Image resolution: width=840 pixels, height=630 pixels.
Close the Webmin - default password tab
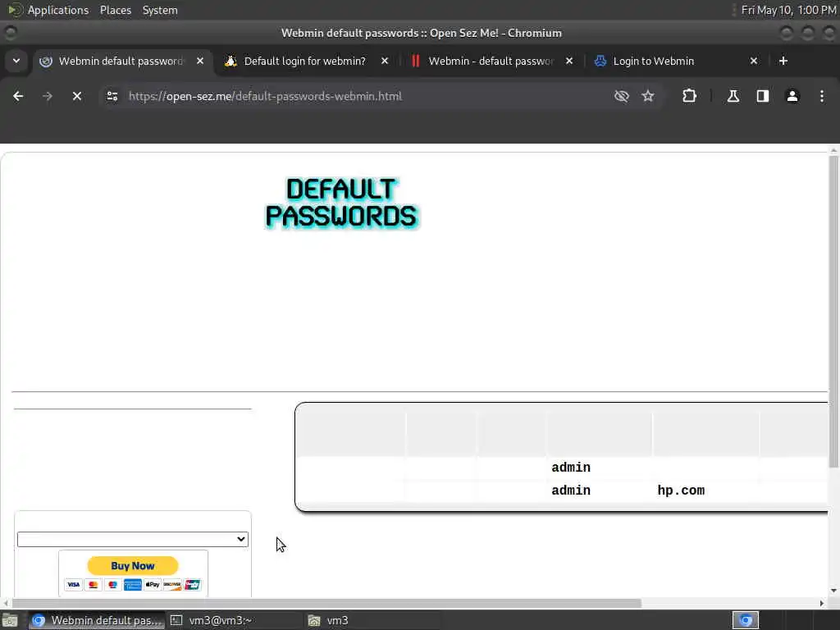point(569,61)
